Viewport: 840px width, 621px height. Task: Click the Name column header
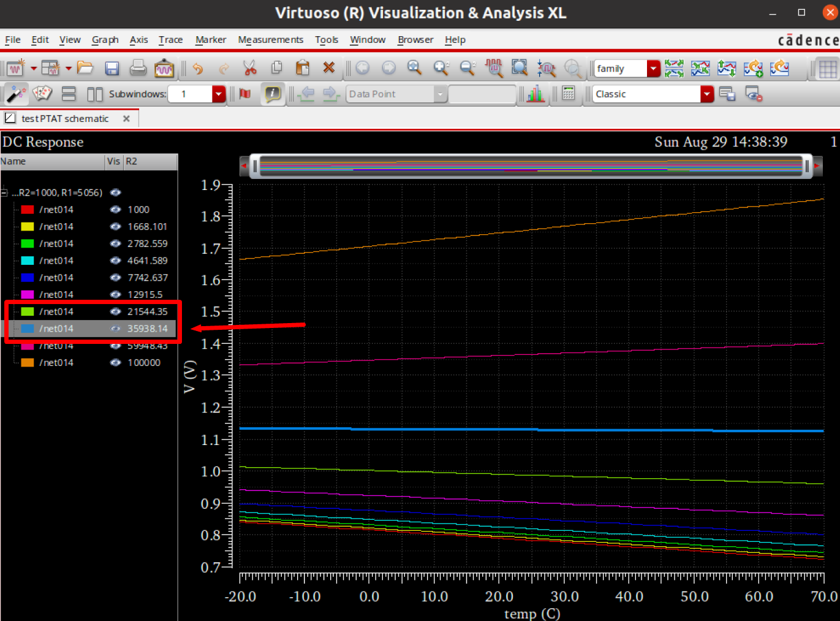coord(52,161)
